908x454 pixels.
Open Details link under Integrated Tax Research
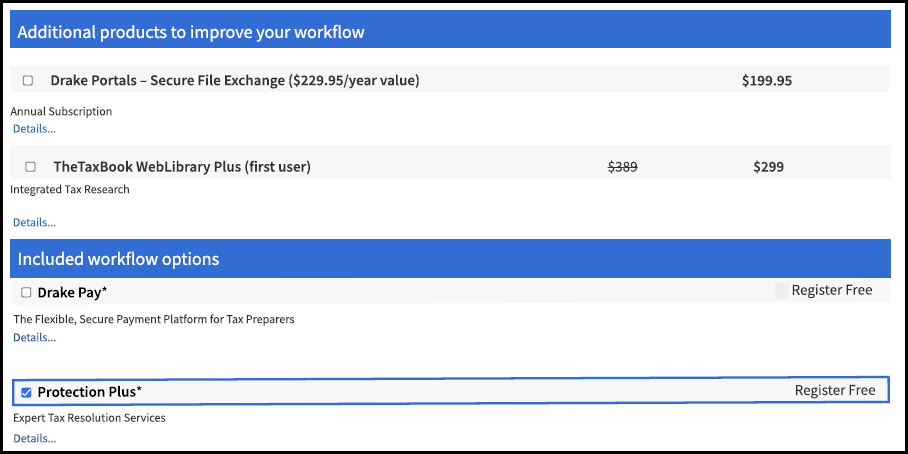(35, 222)
